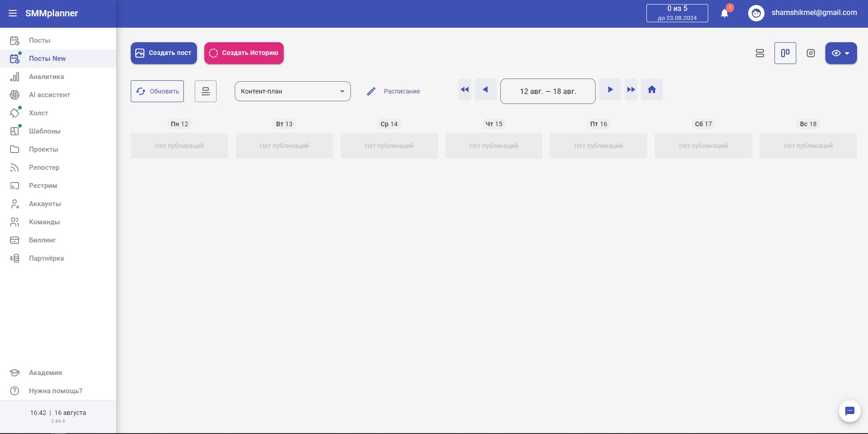This screenshot has height=434, width=868.
Task: Go to previous week arrow
Action: tap(485, 89)
